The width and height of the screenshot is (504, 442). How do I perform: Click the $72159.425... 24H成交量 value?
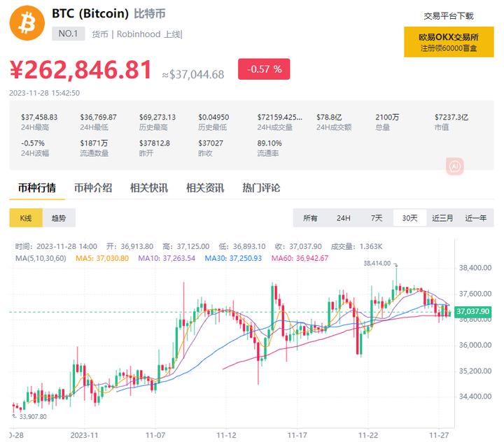(x=279, y=117)
